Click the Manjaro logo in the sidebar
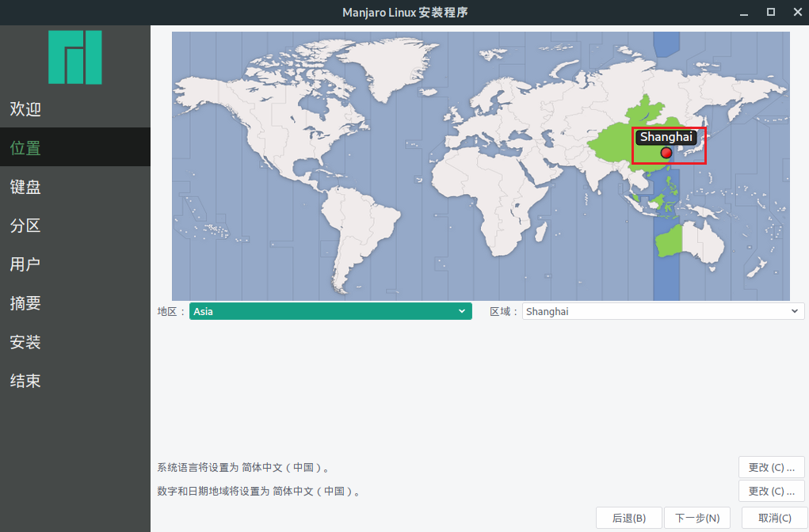Image resolution: width=809 pixels, height=532 pixels. click(75, 57)
